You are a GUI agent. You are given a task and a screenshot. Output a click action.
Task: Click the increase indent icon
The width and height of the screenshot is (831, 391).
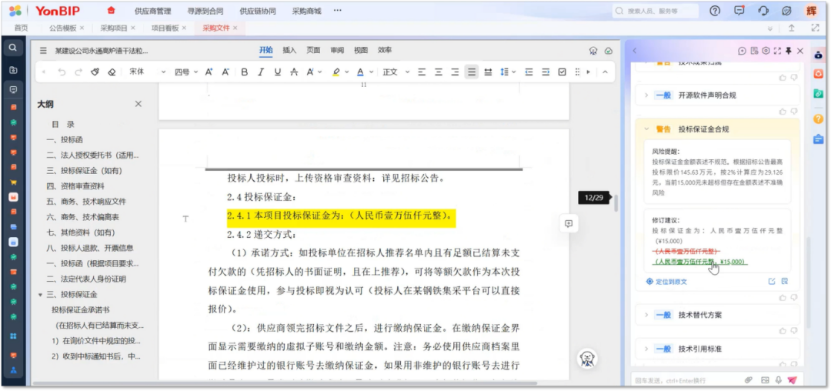pyautogui.click(x=545, y=72)
